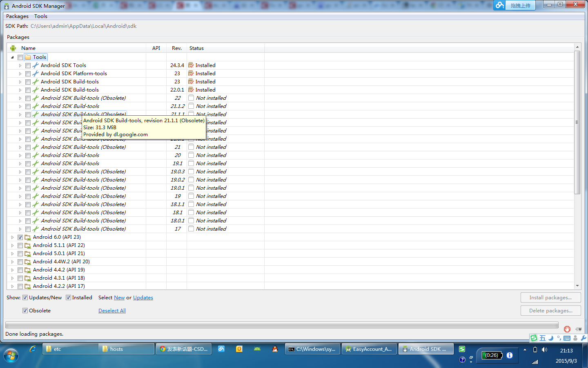This screenshot has width=588, height=368.
Task: Click wrench icon of Build-tools revision 19.1
Action: point(36,164)
